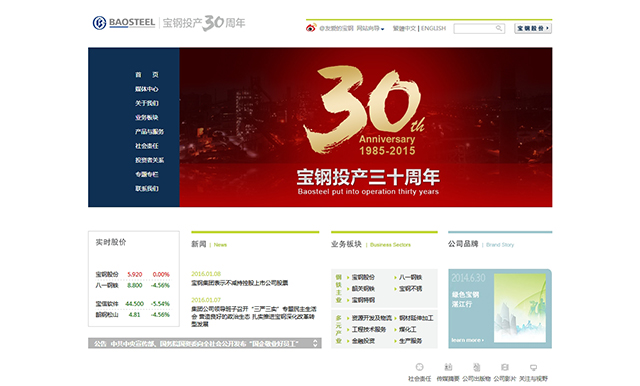
Task: Open the 公司出版物 footer icon
Action: (476, 367)
